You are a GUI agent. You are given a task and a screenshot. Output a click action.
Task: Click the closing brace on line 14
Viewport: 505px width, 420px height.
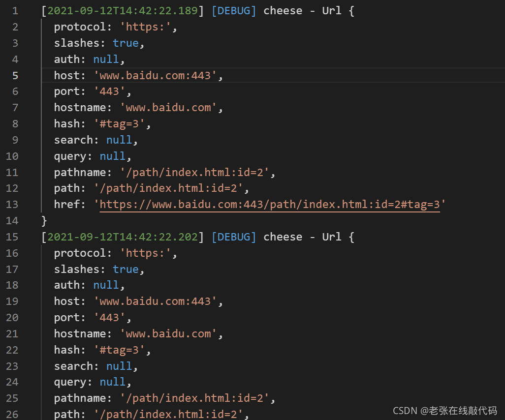(44, 221)
